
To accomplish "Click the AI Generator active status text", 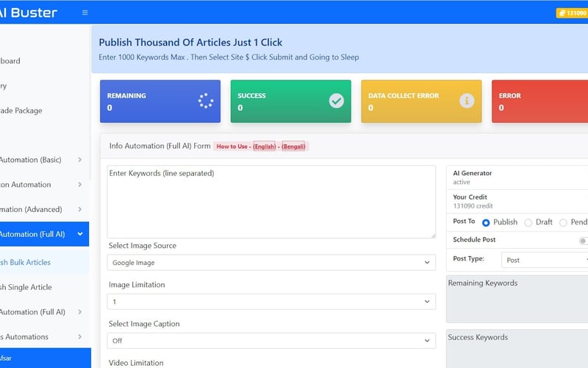I will [462, 182].
